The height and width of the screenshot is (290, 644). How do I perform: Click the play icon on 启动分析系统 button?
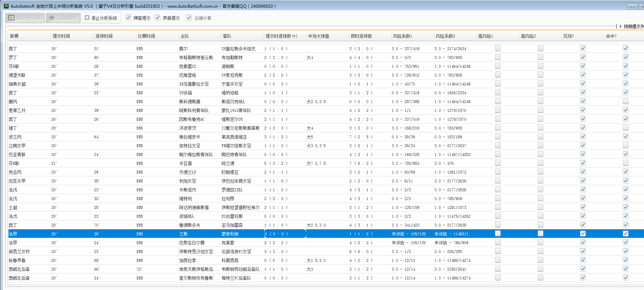tap(11, 18)
